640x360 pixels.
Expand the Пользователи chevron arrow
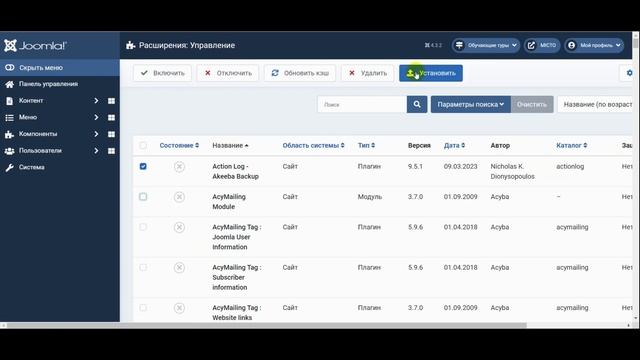(96, 151)
